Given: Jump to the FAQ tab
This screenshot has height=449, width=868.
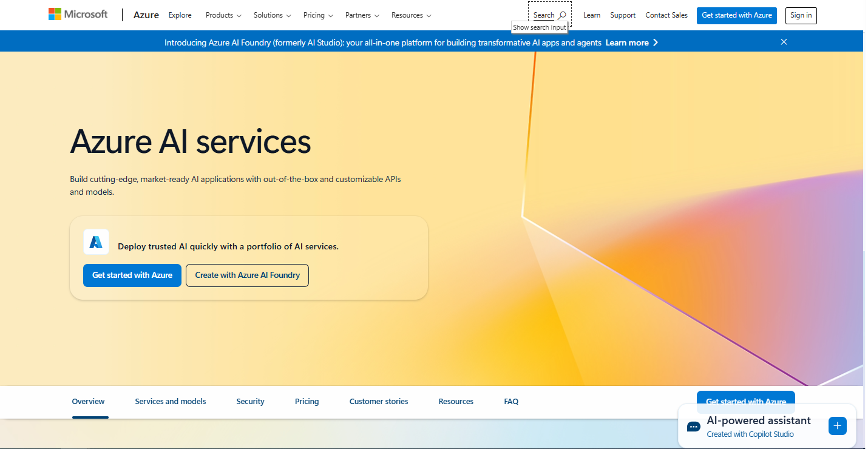Looking at the screenshot, I should (x=511, y=402).
